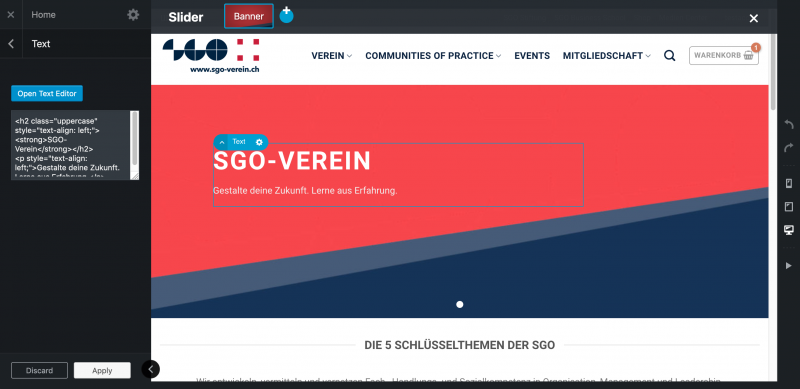Click the shopping basket icon
This screenshot has width=800, height=389.
click(x=748, y=56)
